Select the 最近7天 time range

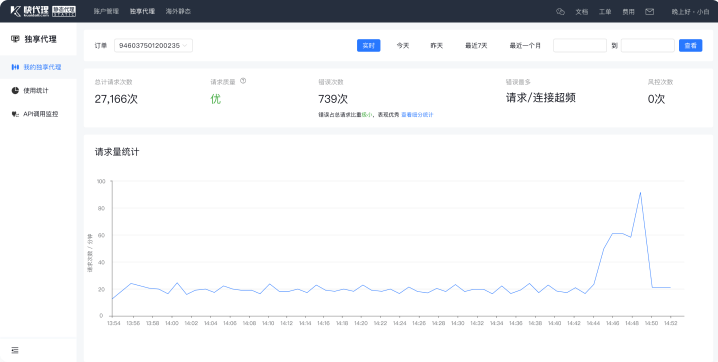pos(476,46)
